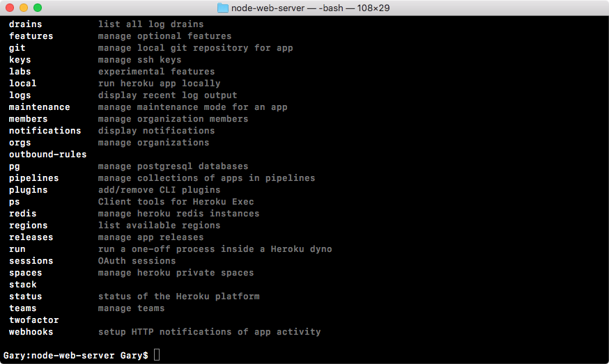609x364 pixels.
Task: Click the text 'display notifications'
Action: pyautogui.click(x=156, y=131)
